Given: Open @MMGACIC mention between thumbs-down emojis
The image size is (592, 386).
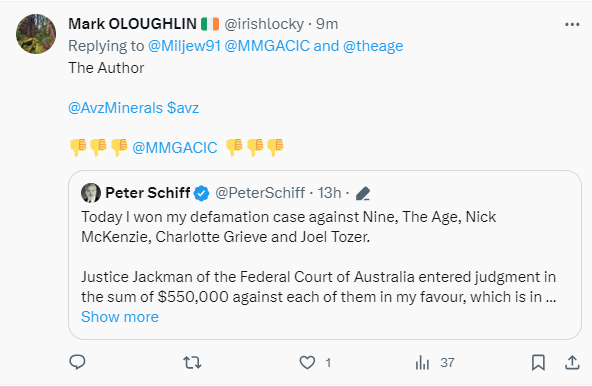Looking at the screenshot, I should [x=175, y=148].
